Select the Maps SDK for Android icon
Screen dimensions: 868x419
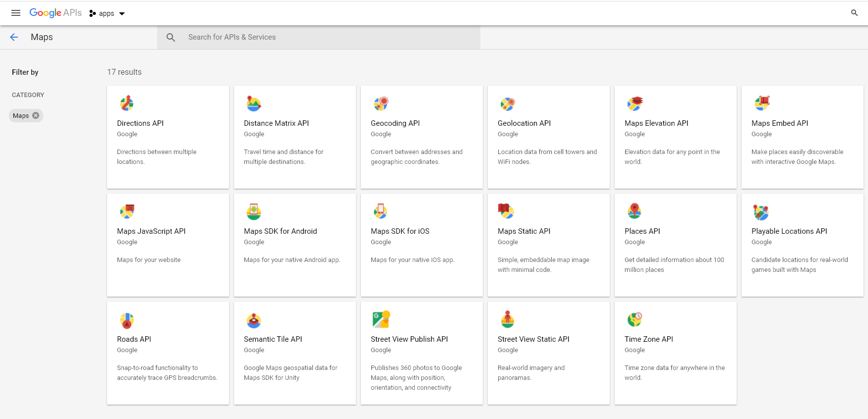pyautogui.click(x=254, y=211)
